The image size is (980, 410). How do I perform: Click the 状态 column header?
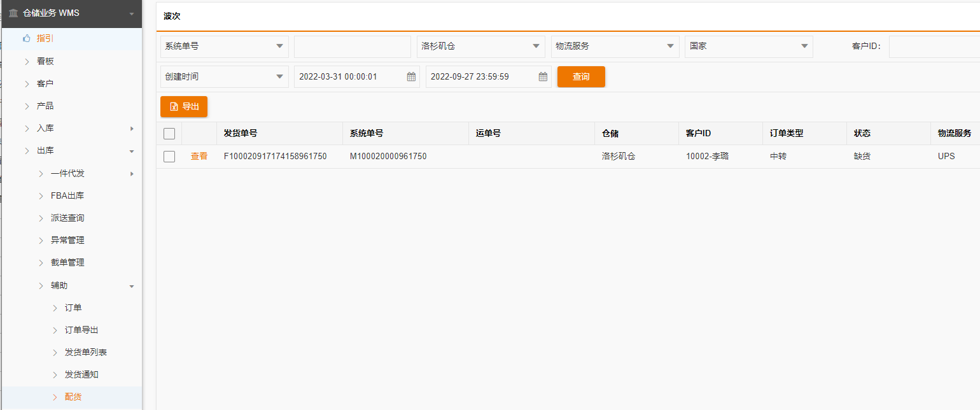888,134
